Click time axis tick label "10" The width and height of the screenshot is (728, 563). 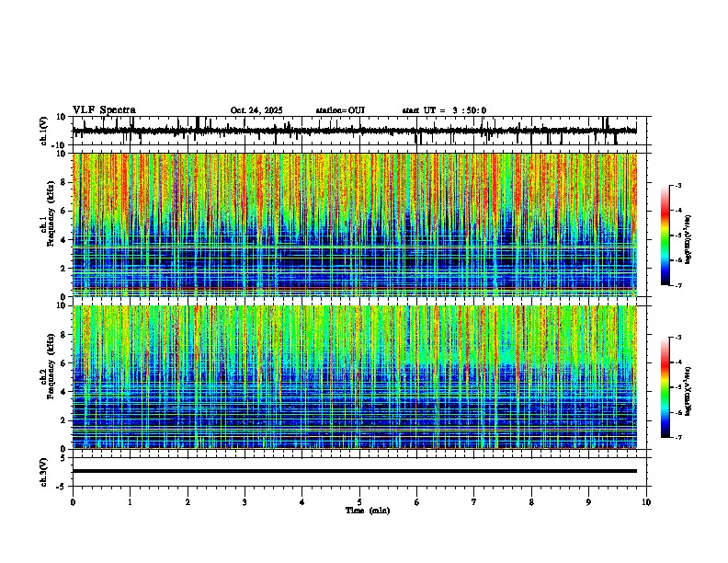click(x=646, y=502)
